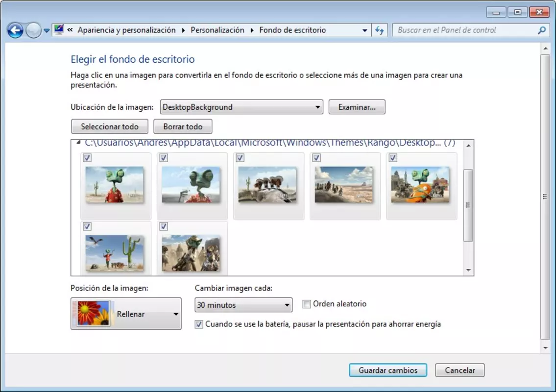
Task: Click the wallpaper list scrollbar thumb
Action: pos(468,205)
